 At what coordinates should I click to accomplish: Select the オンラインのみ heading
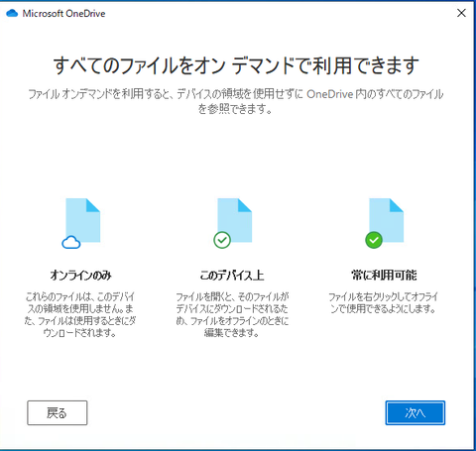tap(80, 275)
